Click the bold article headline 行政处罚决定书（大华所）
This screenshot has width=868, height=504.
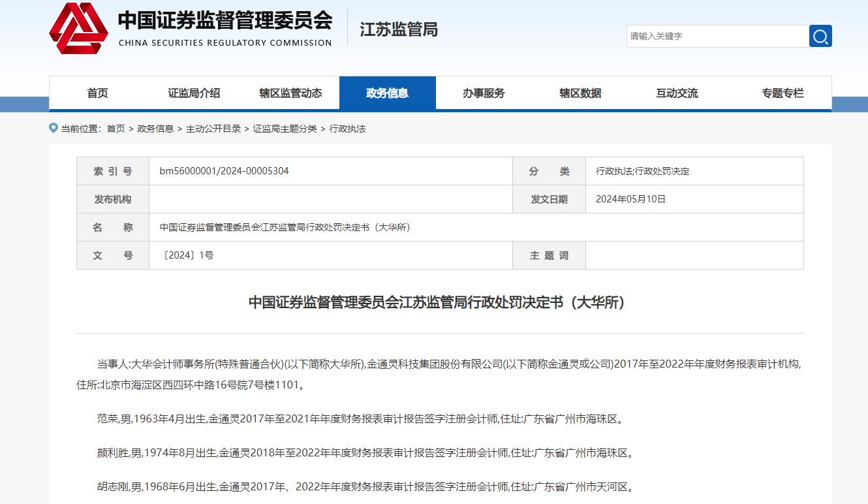pos(439,302)
